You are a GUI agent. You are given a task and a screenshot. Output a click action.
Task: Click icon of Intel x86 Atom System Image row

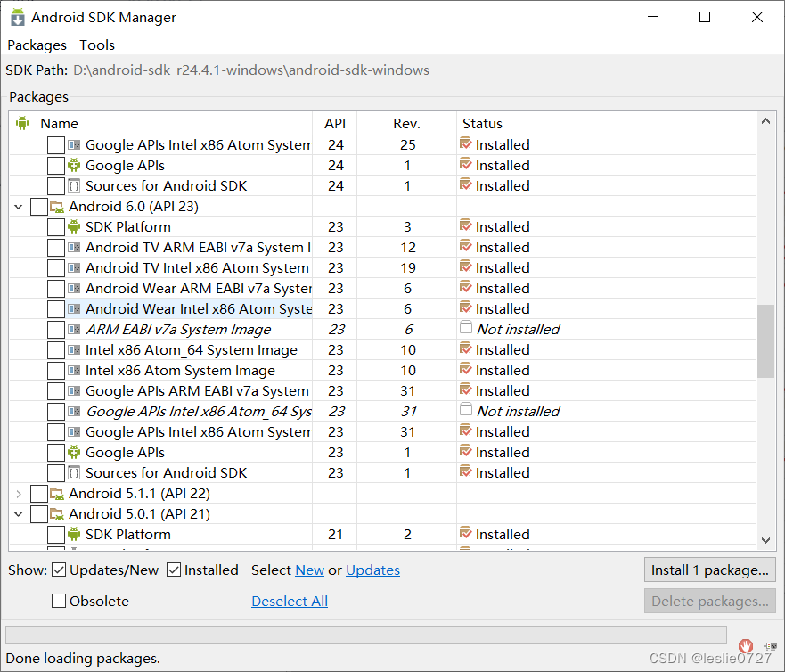[x=74, y=370]
